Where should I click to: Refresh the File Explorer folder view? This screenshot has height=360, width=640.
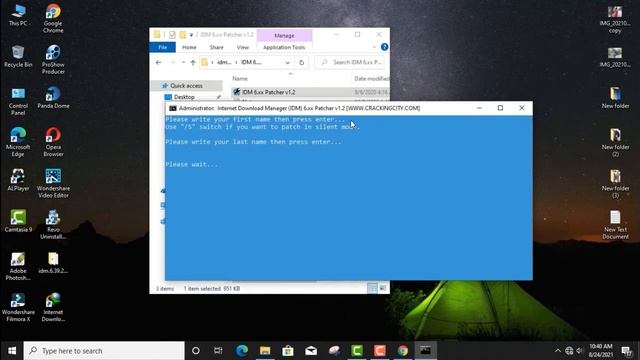[x=302, y=62]
